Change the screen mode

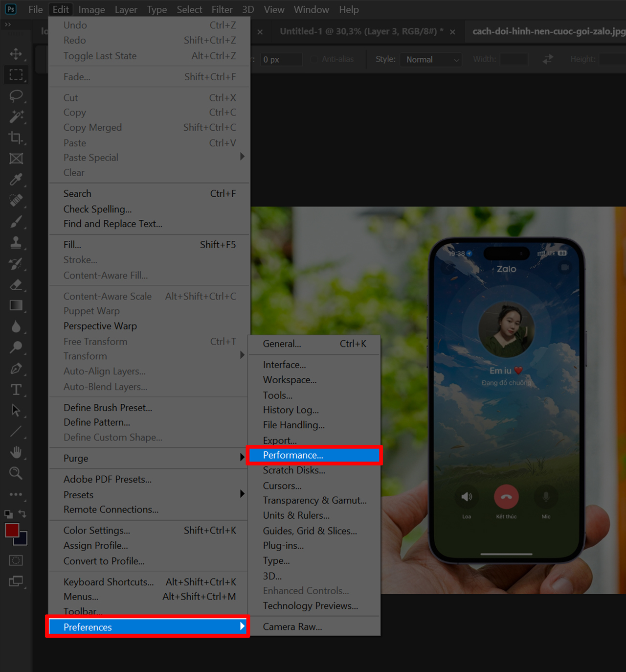point(16,581)
